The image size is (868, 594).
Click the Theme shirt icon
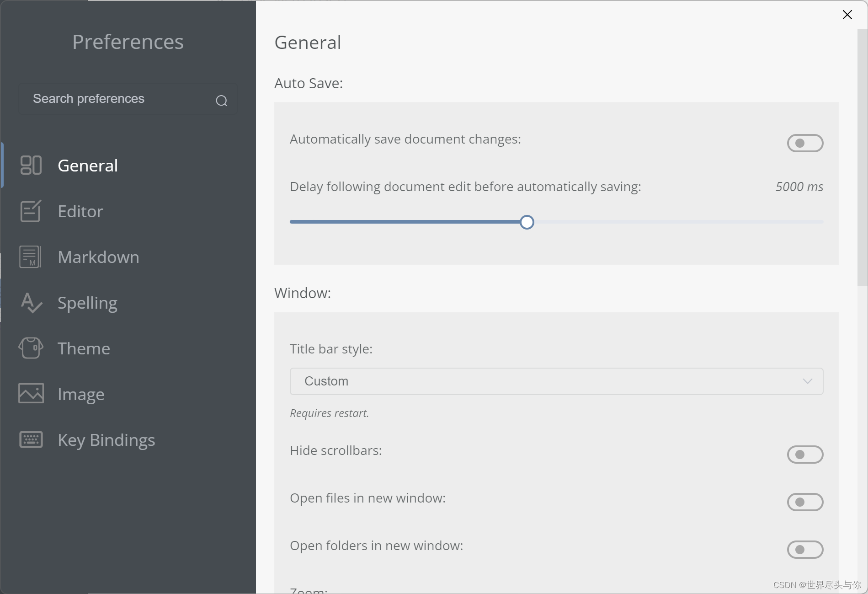pos(31,348)
